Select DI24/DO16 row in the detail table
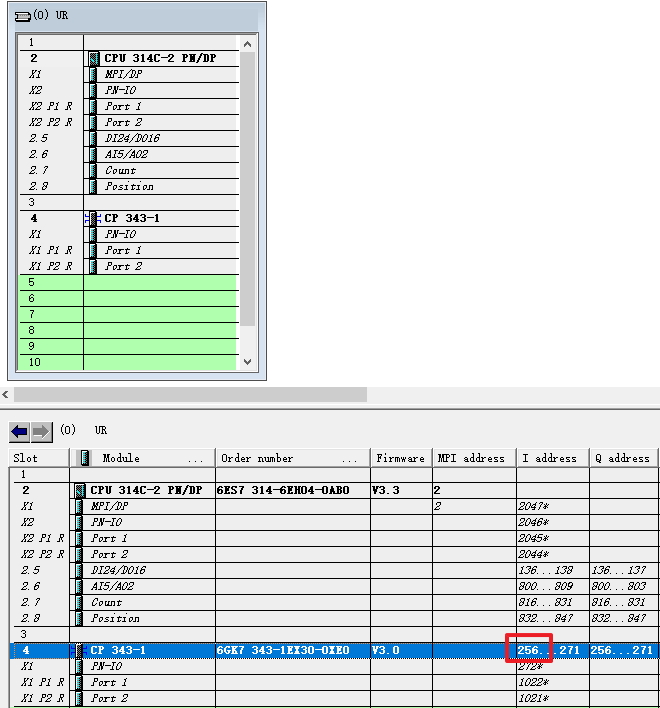The width and height of the screenshot is (660, 708). (x=334, y=570)
